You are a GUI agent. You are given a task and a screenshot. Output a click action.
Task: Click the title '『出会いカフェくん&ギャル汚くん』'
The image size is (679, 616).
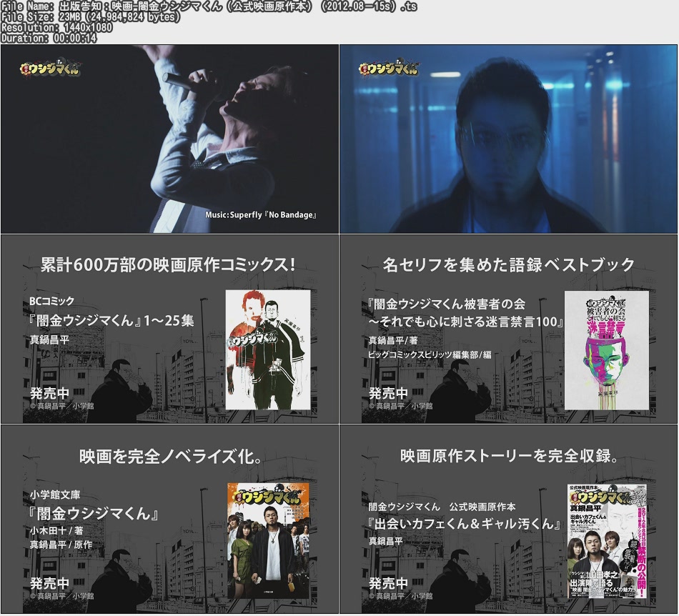(x=463, y=524)
